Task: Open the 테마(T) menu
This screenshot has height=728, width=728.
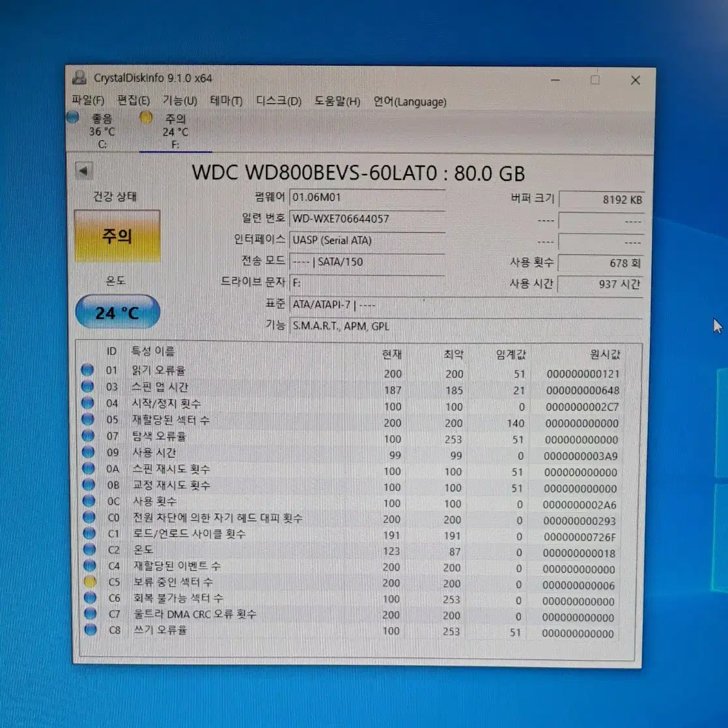Action: (226, 100)
